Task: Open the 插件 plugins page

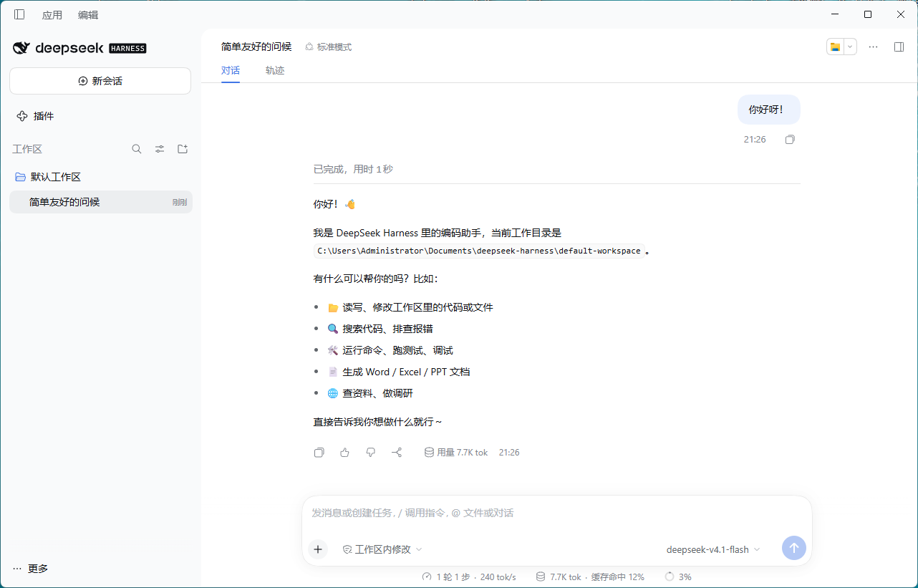Action: pos(100,116)
